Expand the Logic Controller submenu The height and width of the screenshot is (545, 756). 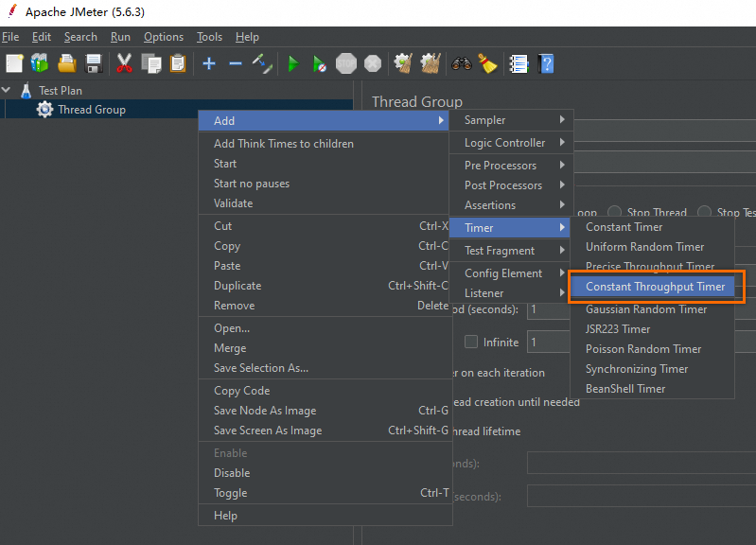coord(511,143)
